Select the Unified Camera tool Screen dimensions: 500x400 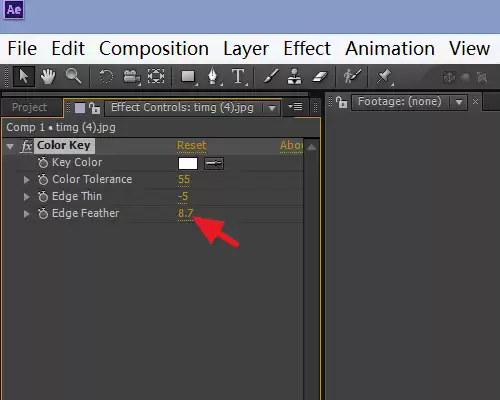point(132,77)
